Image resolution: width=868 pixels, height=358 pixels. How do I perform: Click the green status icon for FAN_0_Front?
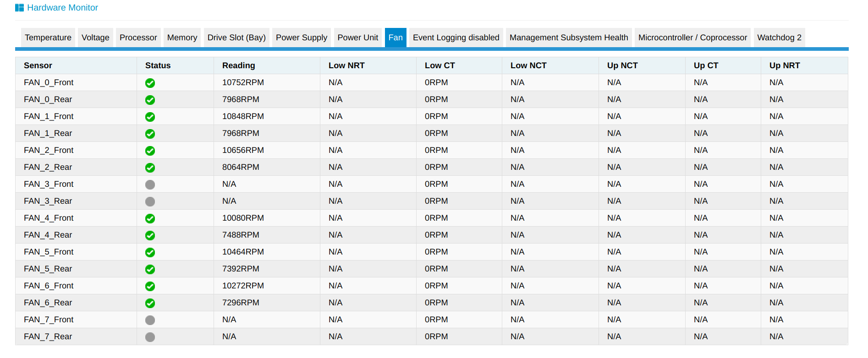[150, 83]
